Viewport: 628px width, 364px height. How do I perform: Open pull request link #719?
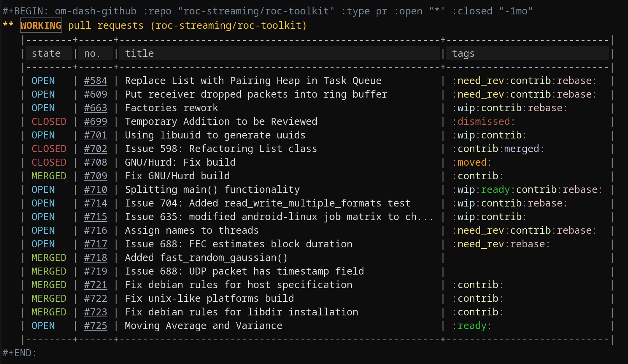pos(96,271)
